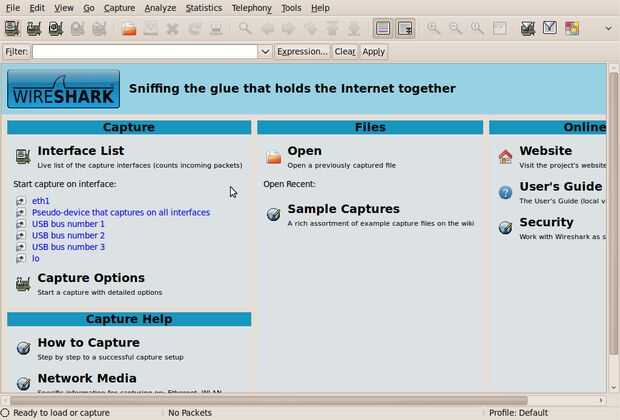620x420 pixels.
Task: Start capture on the lo interface
Action: click(x=36, y=258)
